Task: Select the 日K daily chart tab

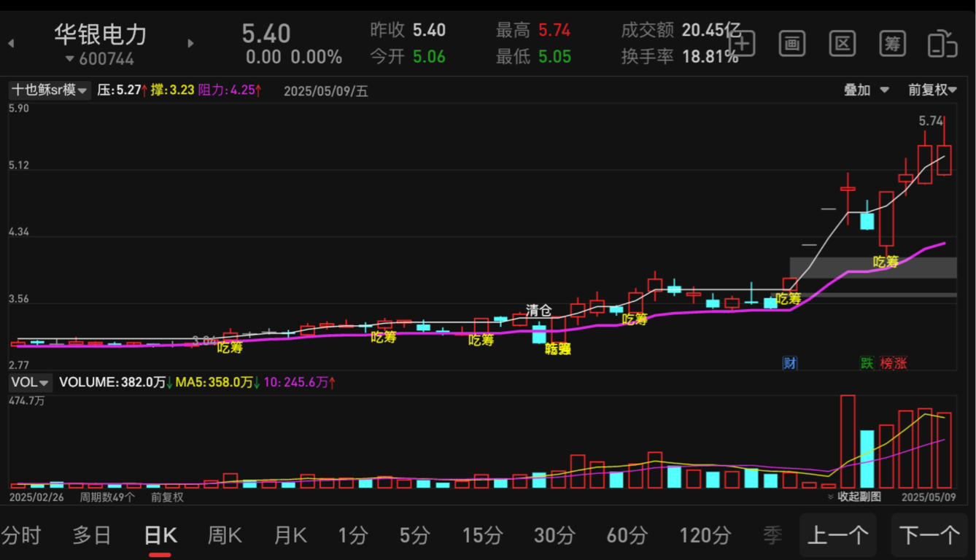Action: click(x=160, y=536)
